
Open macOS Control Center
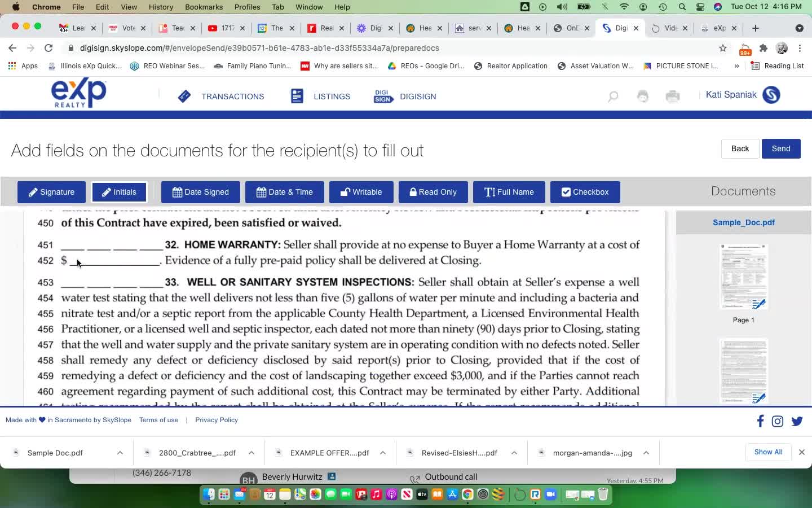[700, 7]
